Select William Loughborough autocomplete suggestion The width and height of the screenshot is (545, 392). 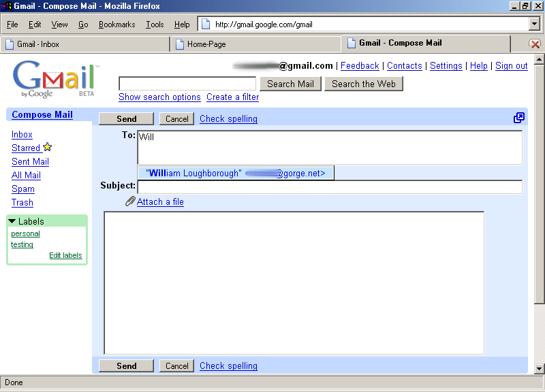pos(235,174)
